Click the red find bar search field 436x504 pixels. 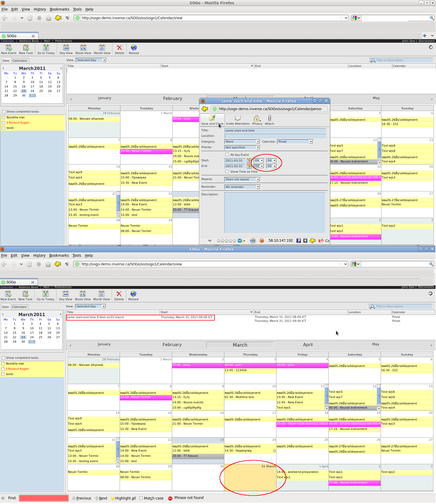point(44,498)
